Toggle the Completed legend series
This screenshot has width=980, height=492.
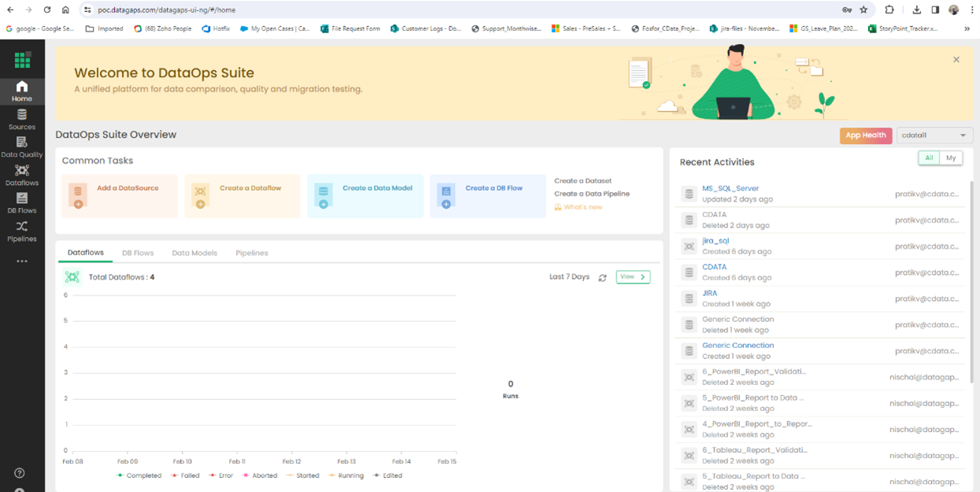tap(139, 475)
